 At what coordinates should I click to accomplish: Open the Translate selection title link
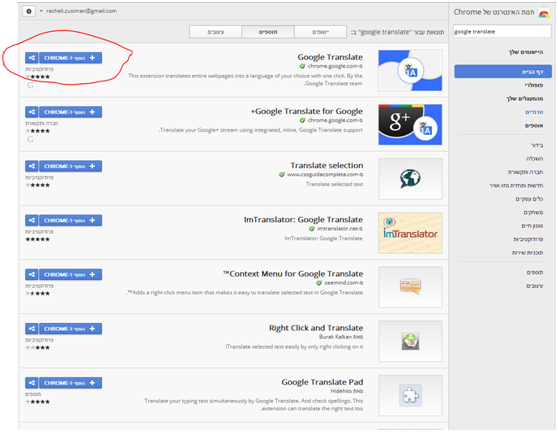pyautogui.click(x=326, y=165)
